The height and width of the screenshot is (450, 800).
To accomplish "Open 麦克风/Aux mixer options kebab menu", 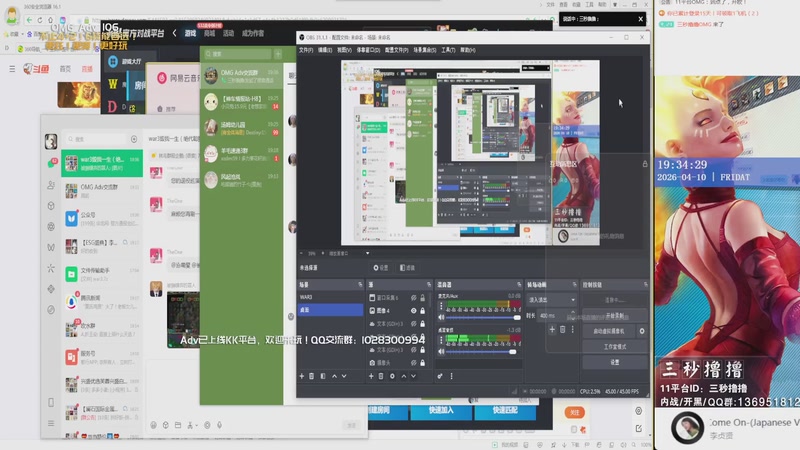I will (441, 306).
